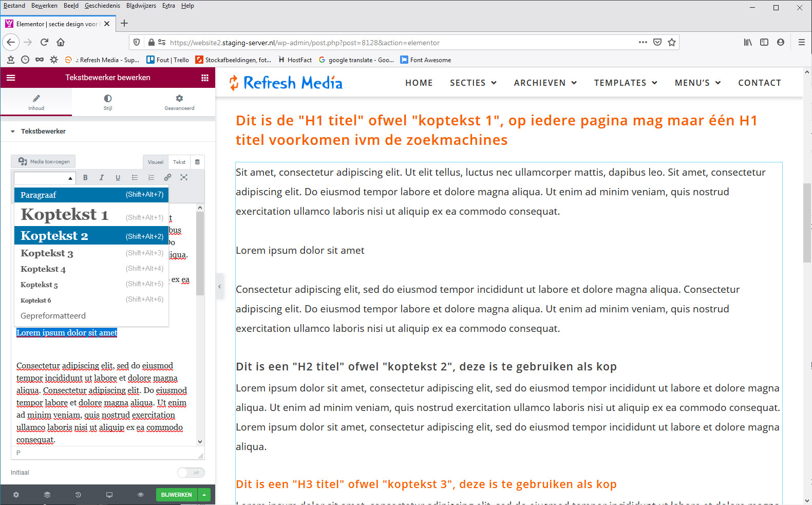The width and height of the screenshot is (812, 505).
Task: Collapse the Tekstbewerker section
Action: click(x=13, y=132)
